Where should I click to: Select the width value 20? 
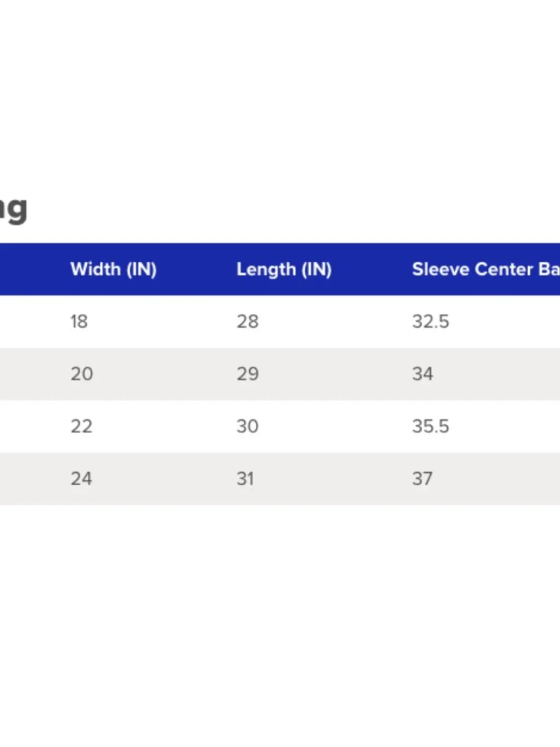coord(82,374)
